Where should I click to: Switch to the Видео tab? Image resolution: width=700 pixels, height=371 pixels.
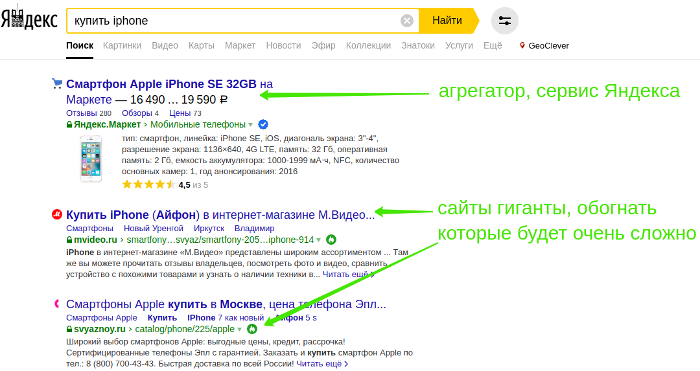pos(165,46)
